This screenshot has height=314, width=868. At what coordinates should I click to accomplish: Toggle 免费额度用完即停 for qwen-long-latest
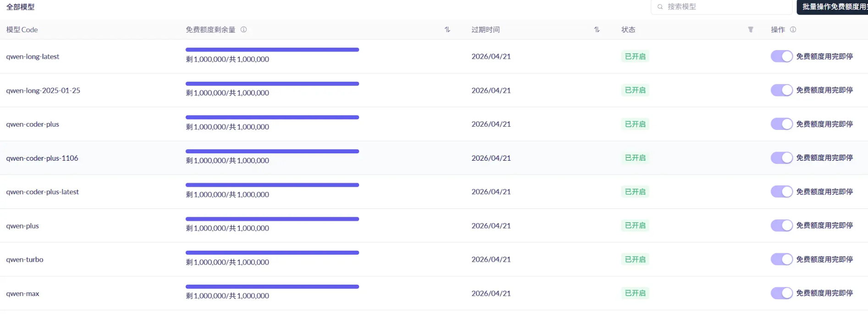click(x=781, y=56)
